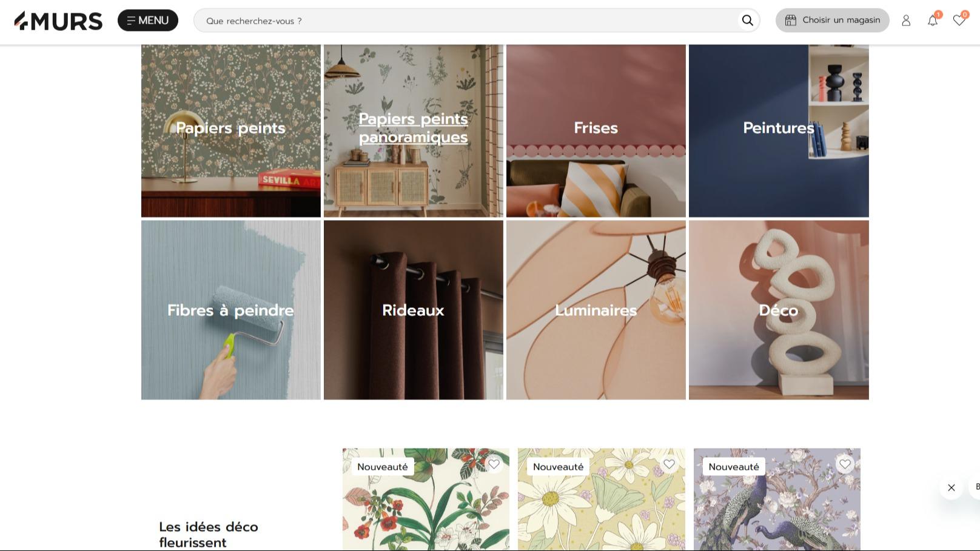
Task: Go to the Peintures category
Action: tap(779, 129)
